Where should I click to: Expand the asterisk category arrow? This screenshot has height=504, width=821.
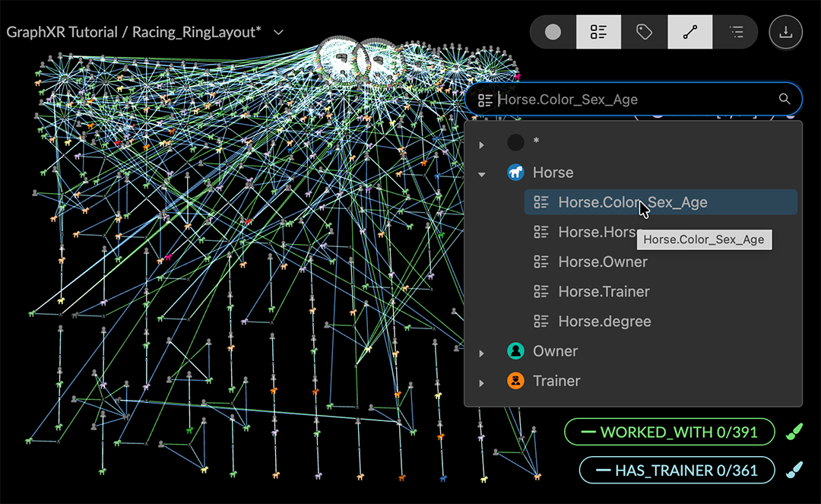(x=481, y=144)
